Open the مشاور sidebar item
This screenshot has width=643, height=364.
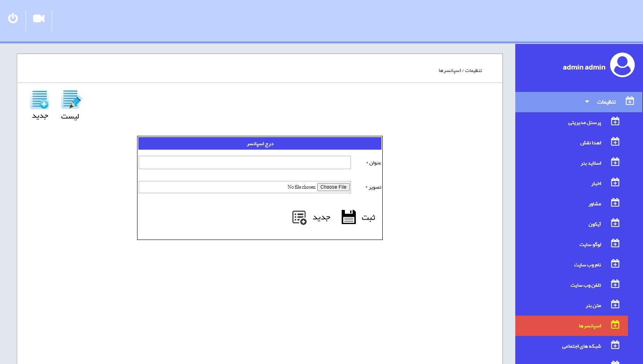coord(595,204)
